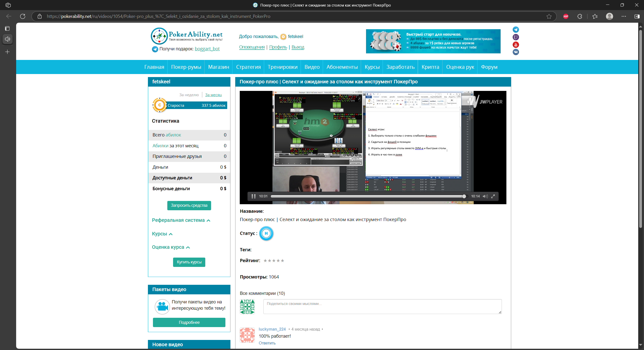Open the Twitch social icon
The height and width of the screenshot is (350, 644).
(516, 37)
